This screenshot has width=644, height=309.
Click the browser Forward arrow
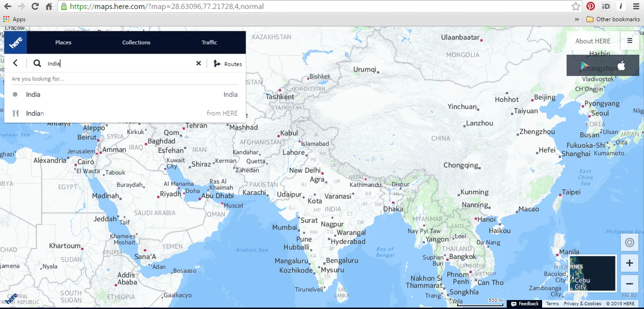[21, 7]
